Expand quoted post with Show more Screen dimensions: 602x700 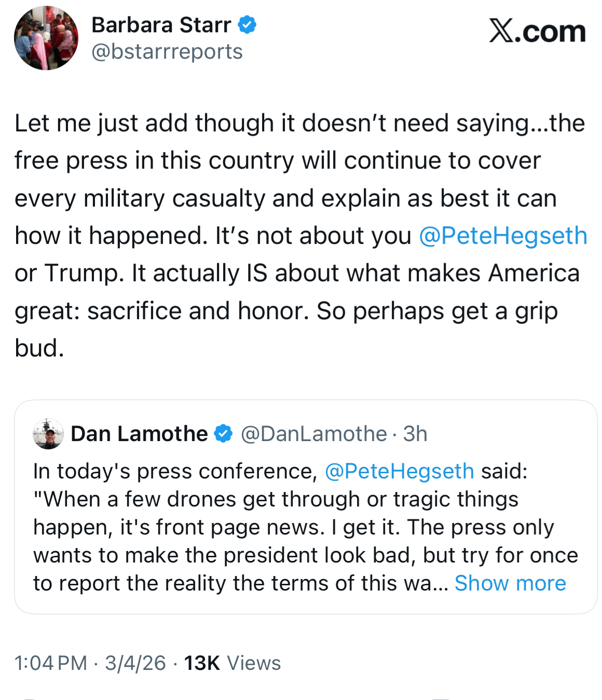coord(510,583)
